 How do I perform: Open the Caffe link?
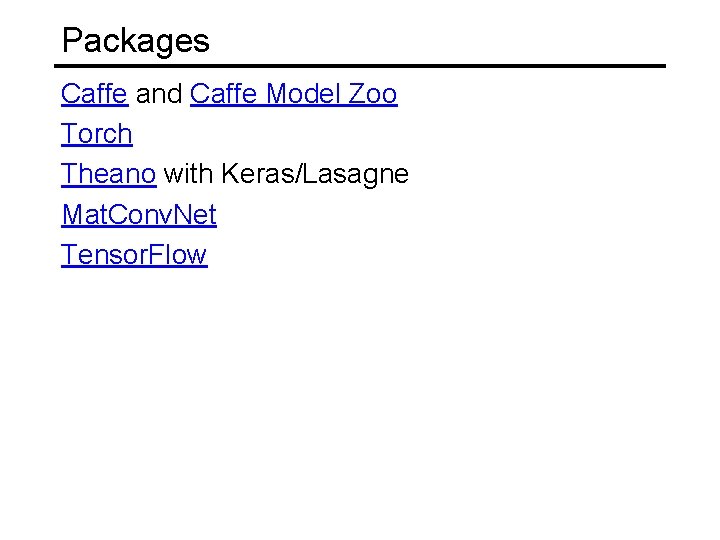[x=93, y=95]
